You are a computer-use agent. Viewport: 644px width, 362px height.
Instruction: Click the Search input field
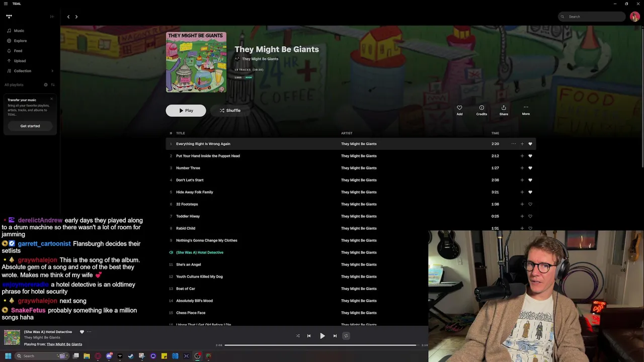tap(592, 17)
